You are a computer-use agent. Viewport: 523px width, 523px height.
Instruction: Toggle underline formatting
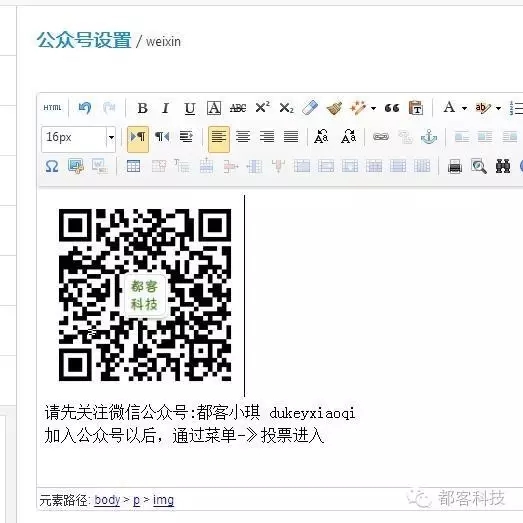pos(190,108)
